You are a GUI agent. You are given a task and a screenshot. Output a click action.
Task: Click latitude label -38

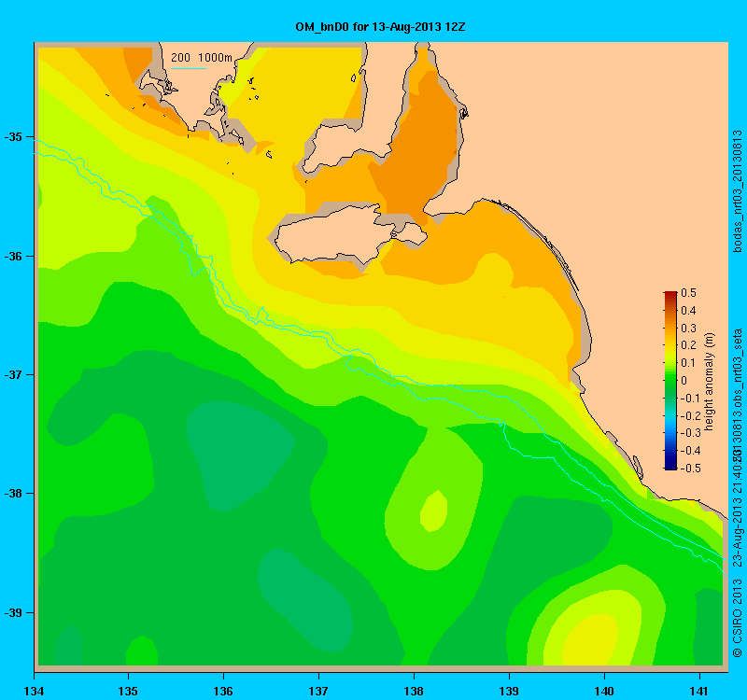12,494
